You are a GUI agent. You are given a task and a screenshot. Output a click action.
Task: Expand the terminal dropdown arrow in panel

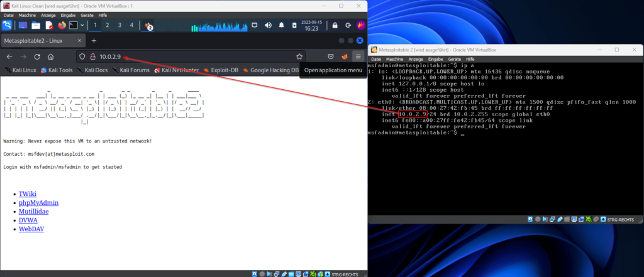pyautogui.click(x=83, y=26)
